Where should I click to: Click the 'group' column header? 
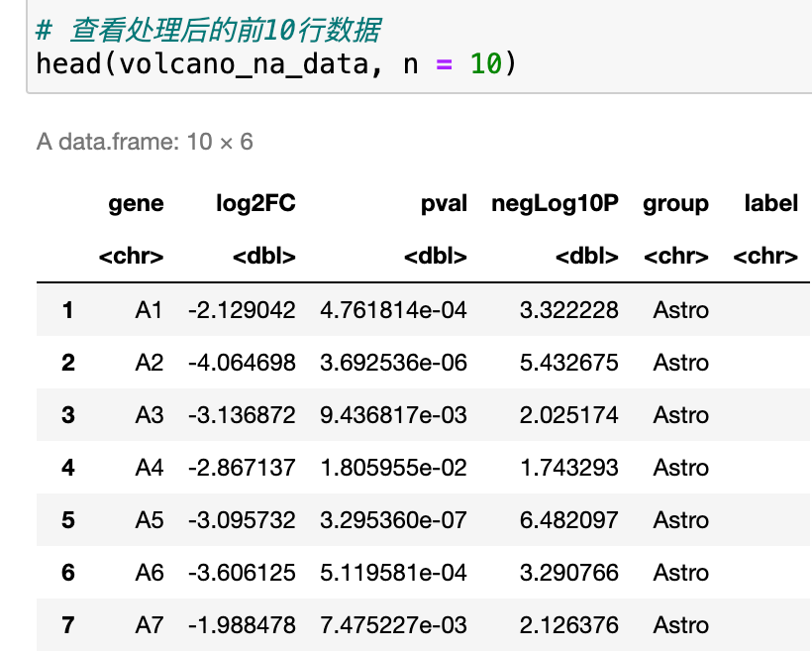(675, 203)
